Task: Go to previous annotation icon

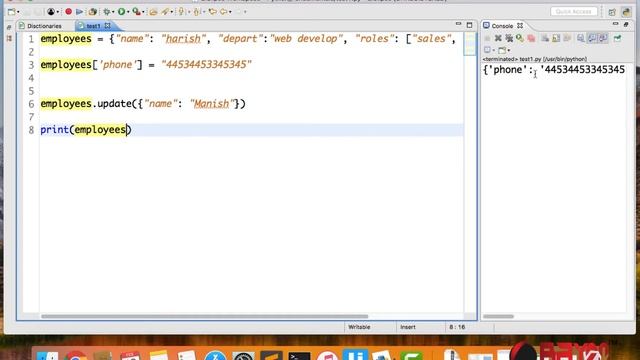Action: click(x=197, y=12)
